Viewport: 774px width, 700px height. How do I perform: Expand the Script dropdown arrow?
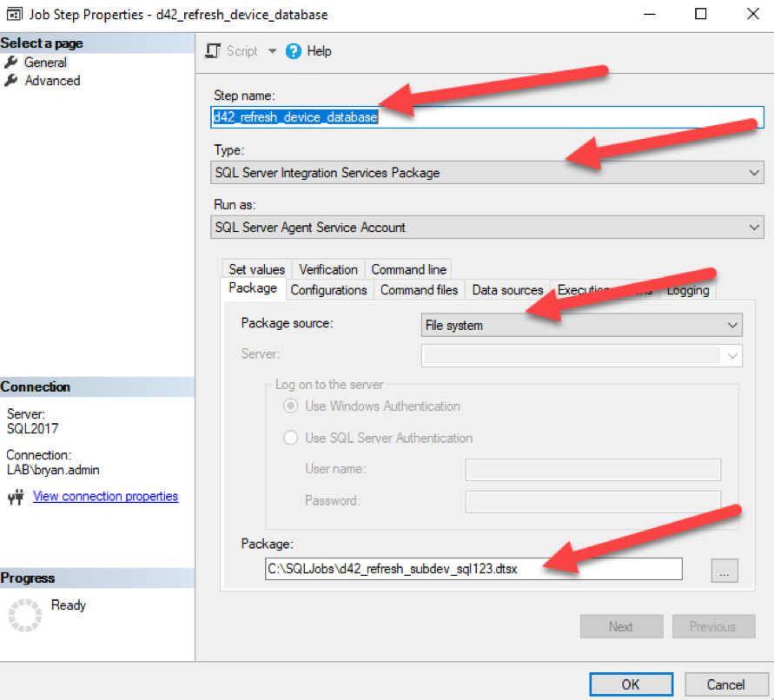pyautogui.click(x=272, y=51)
